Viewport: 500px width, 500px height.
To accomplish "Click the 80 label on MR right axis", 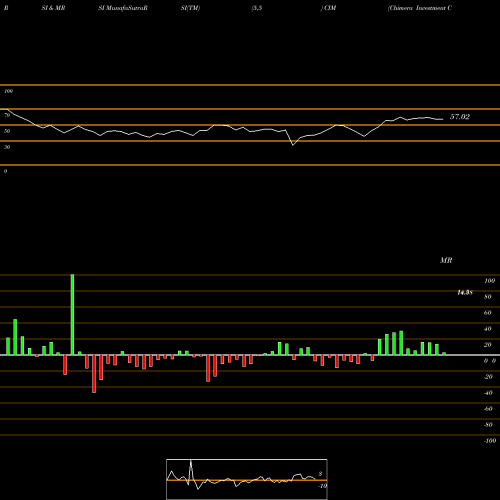I will pyautogui.click(x=488, y=297).
